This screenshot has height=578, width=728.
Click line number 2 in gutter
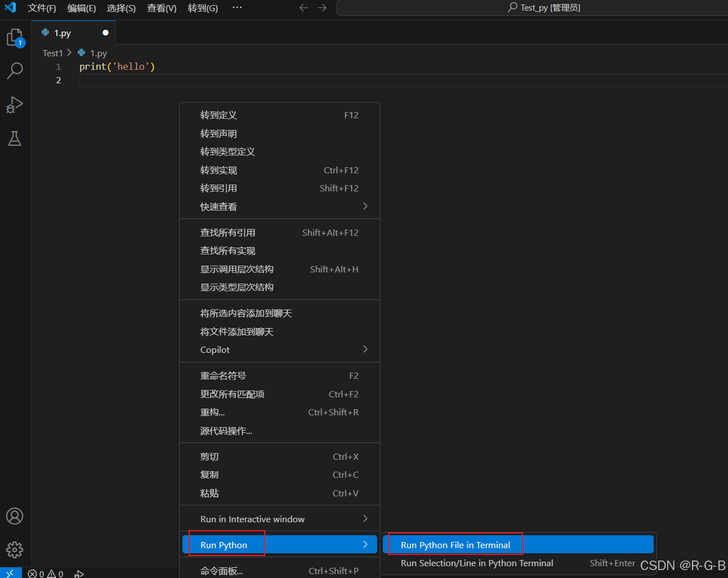click(x=59, y=80)
